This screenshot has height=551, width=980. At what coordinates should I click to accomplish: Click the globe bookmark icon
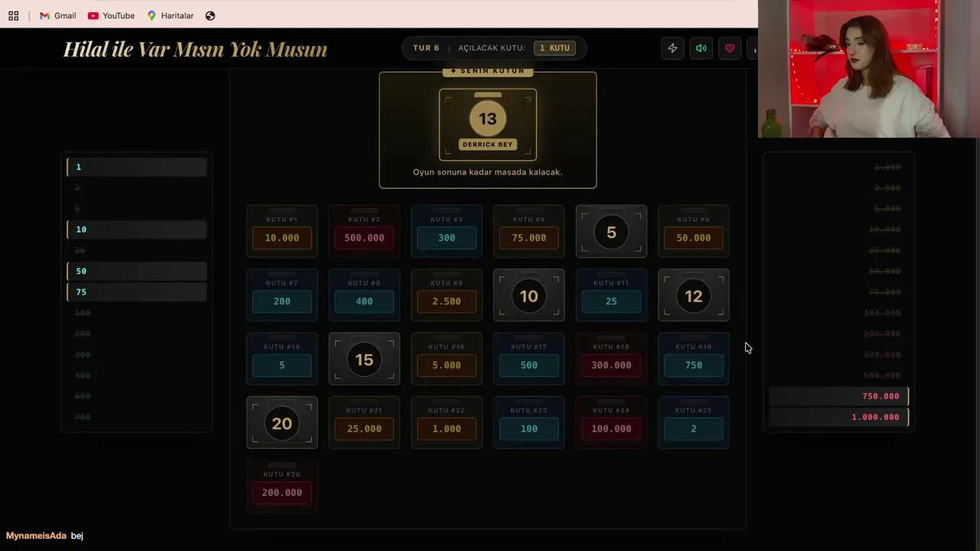pyautogui.click(x=211, y=15)
